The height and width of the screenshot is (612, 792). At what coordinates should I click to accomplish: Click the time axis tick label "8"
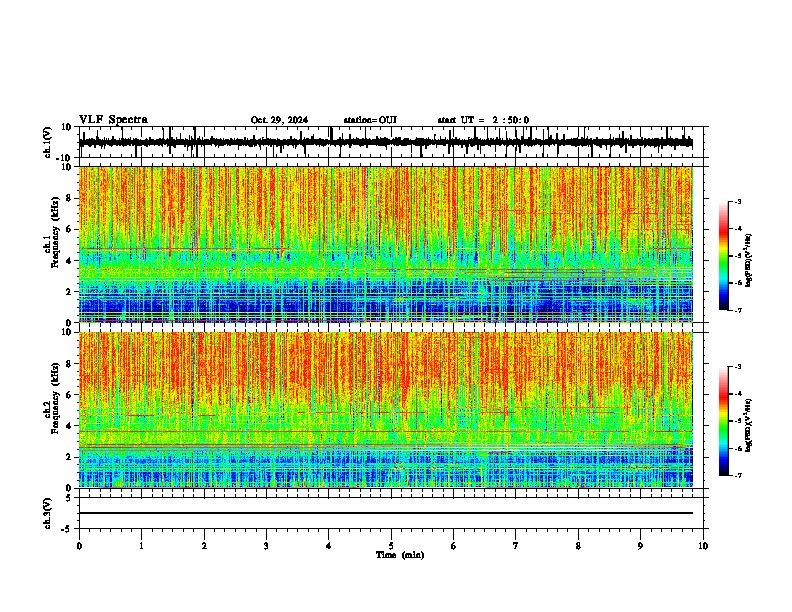(x=578, y=546)
